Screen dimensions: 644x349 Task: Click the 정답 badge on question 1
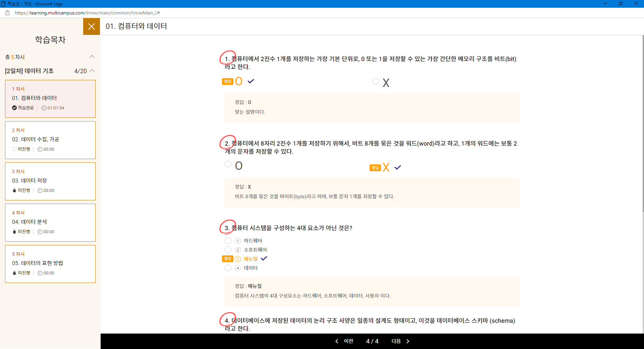coord(228,82)
